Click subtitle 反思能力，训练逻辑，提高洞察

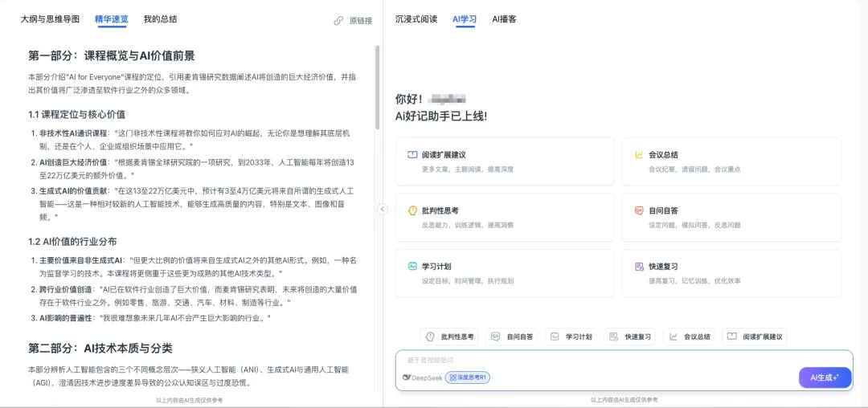[x=468, y=225]
